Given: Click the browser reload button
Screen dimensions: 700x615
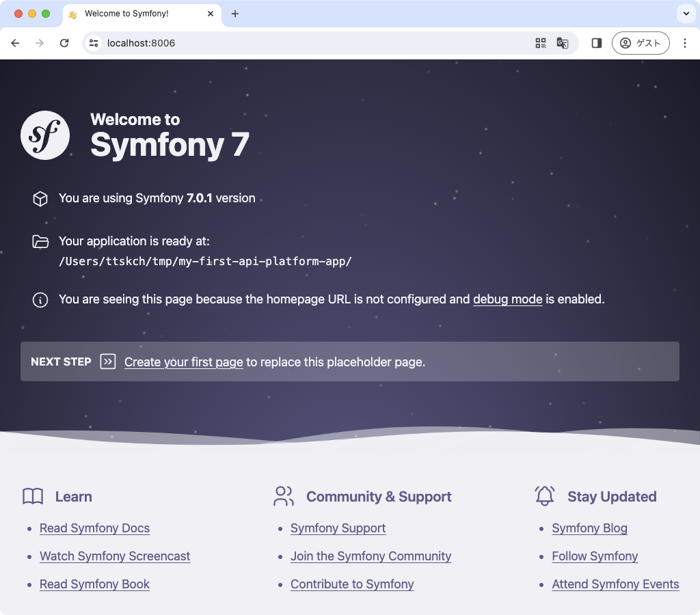Looking at the screenshot, I should point(64,43).
